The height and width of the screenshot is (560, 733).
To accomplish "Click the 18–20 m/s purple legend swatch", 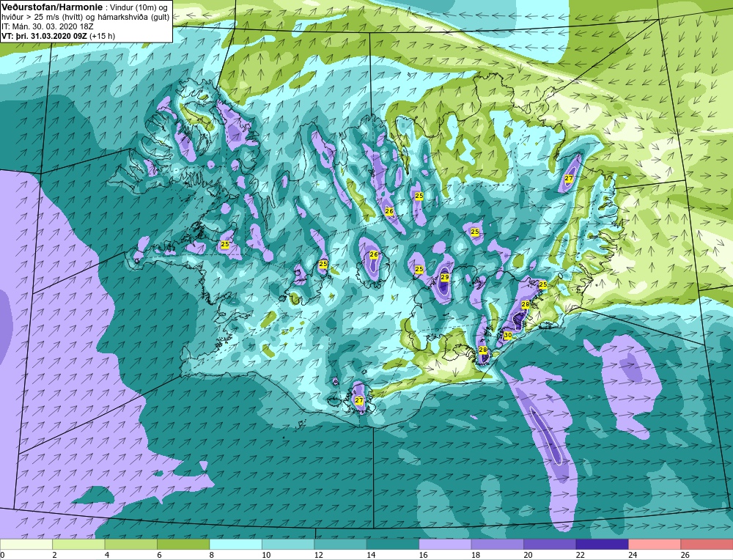I will (x=498, y=544).
